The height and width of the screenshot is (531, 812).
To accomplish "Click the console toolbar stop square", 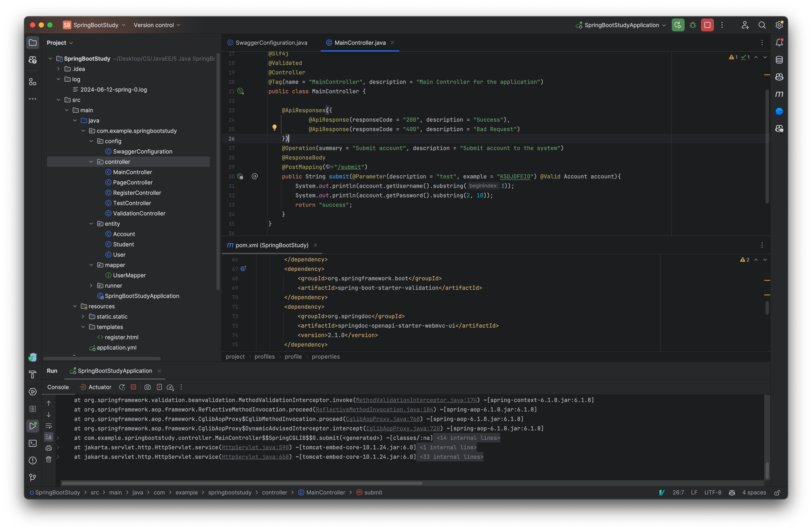I will 133,387.
